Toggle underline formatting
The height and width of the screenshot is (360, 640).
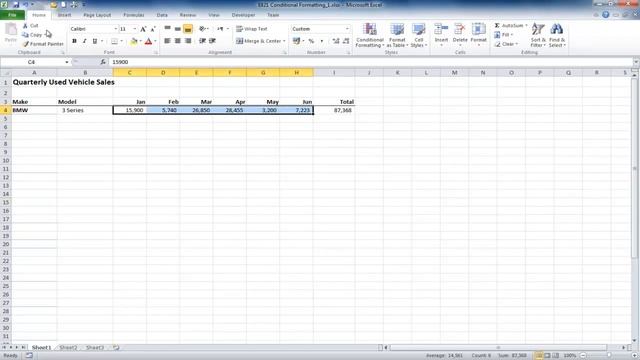(95, 41)
